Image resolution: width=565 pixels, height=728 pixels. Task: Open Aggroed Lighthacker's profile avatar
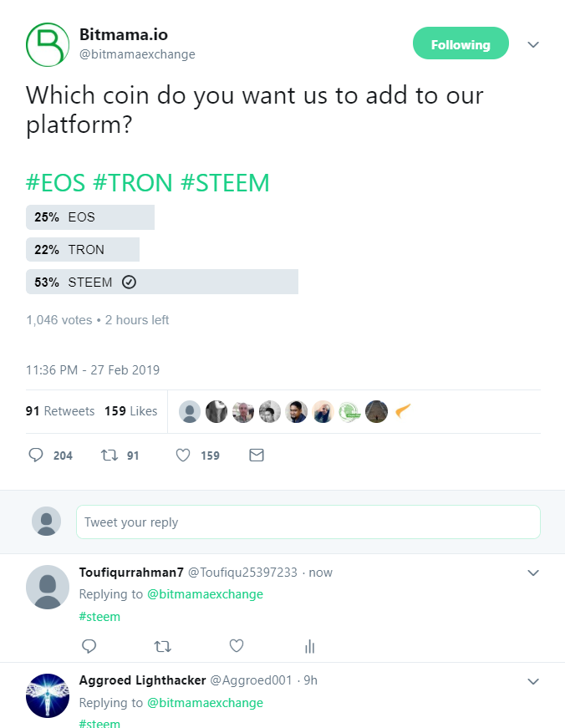pyautogui.click(x=48, y=695)
